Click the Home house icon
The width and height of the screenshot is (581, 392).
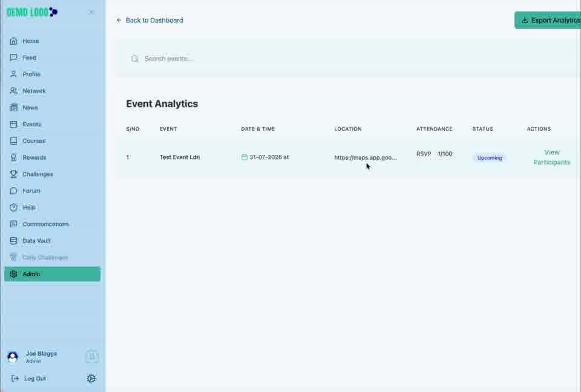point(13,41)
